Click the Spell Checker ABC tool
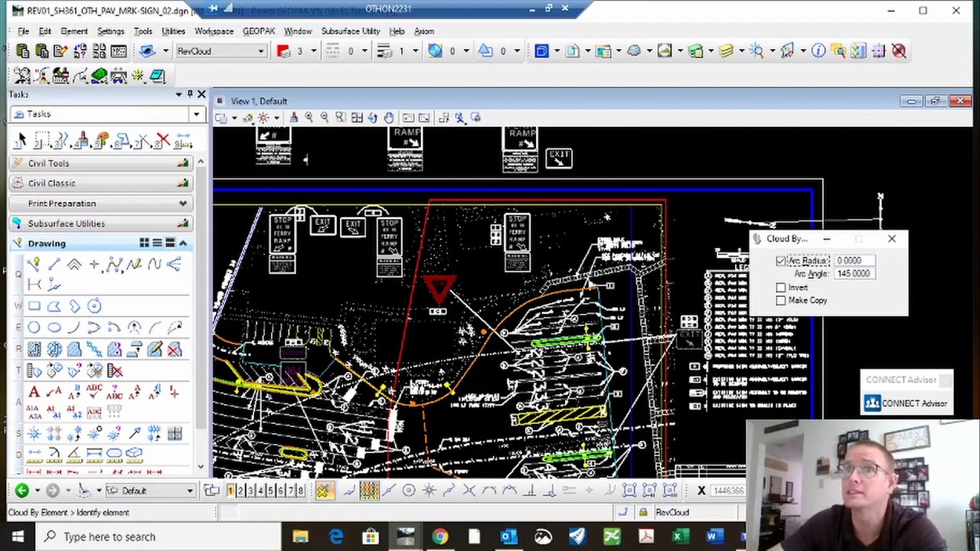980x551 pixels. point(94,393)
